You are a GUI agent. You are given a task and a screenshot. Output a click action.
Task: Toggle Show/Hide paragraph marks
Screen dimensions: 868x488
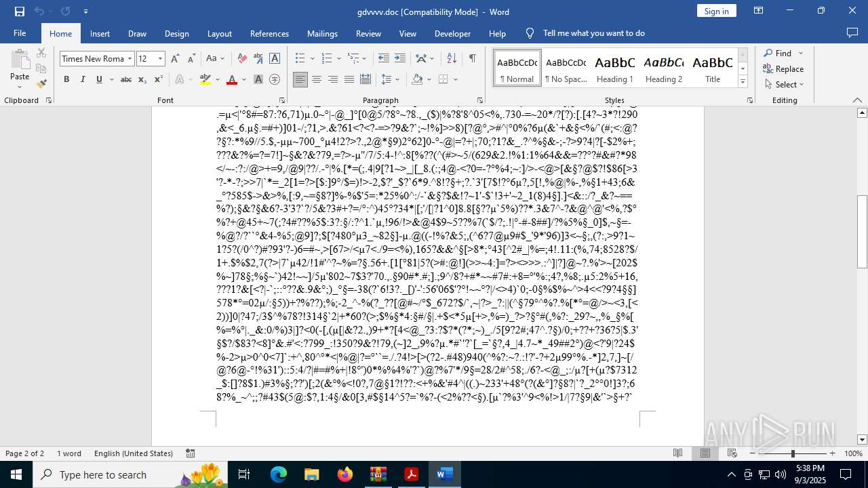click(x=472, y=59)
